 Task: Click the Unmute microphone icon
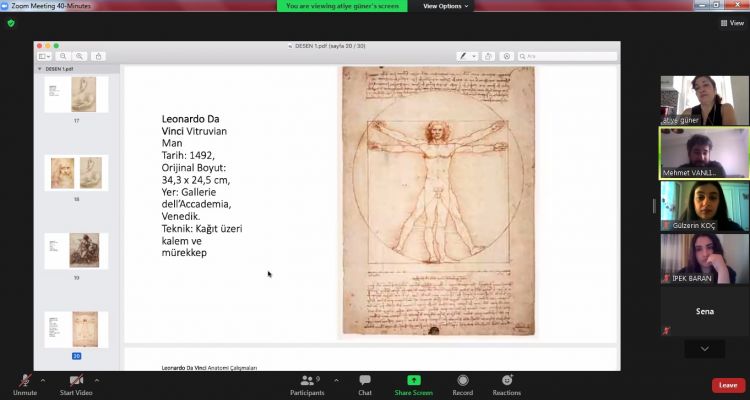(25, 380)
